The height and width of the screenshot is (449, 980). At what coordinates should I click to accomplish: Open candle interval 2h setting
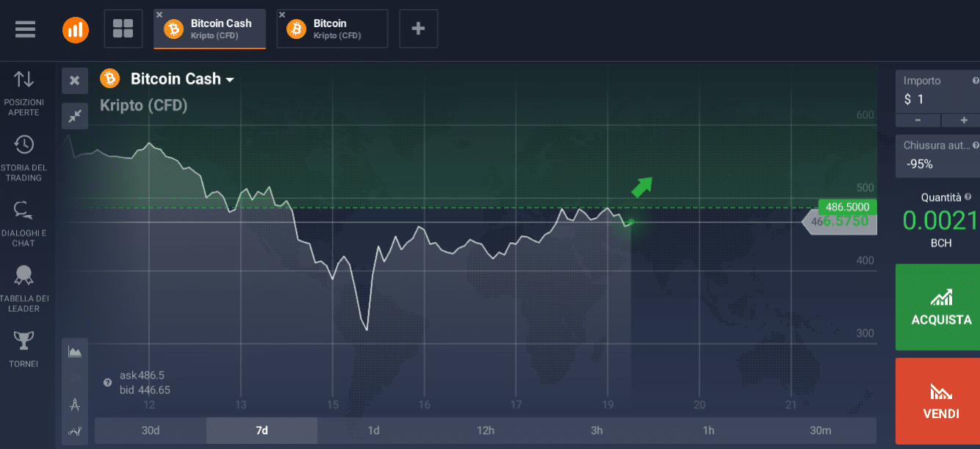click(75, 378)
